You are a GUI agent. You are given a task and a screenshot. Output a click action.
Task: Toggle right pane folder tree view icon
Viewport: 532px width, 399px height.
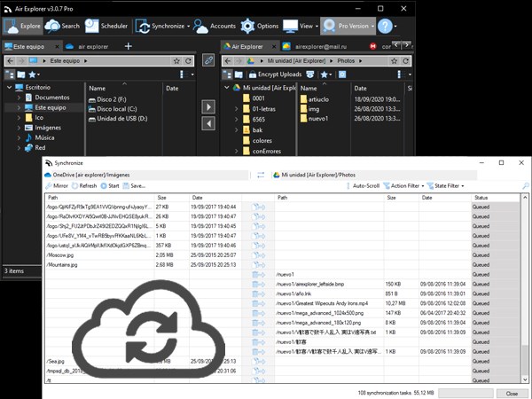click(227, 74)
